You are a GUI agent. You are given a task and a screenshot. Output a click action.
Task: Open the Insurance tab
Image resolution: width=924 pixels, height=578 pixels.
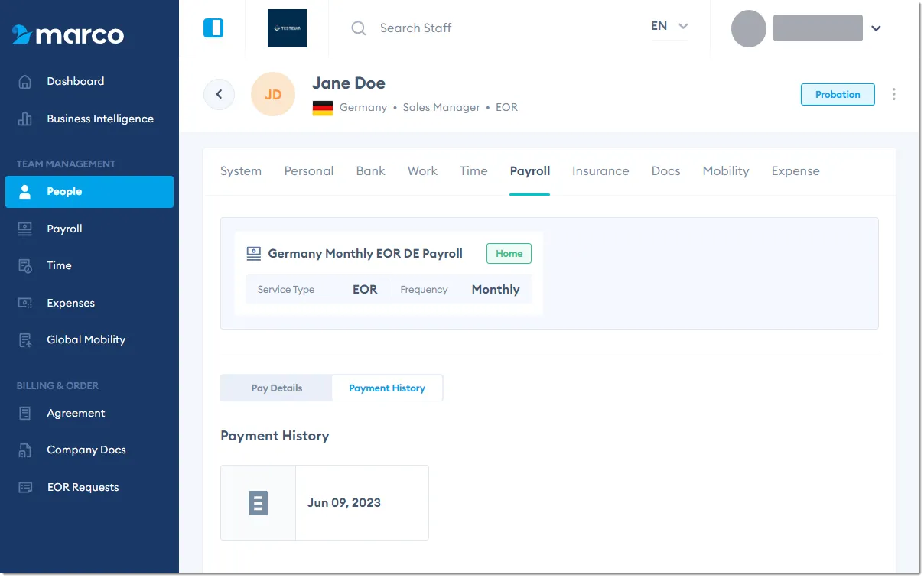coord(600,171)
